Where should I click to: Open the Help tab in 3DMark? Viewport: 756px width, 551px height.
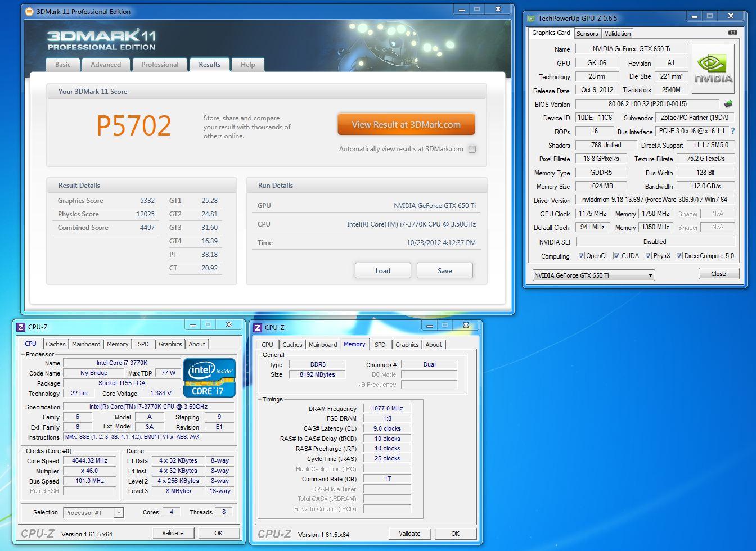[x=248, y=65]
